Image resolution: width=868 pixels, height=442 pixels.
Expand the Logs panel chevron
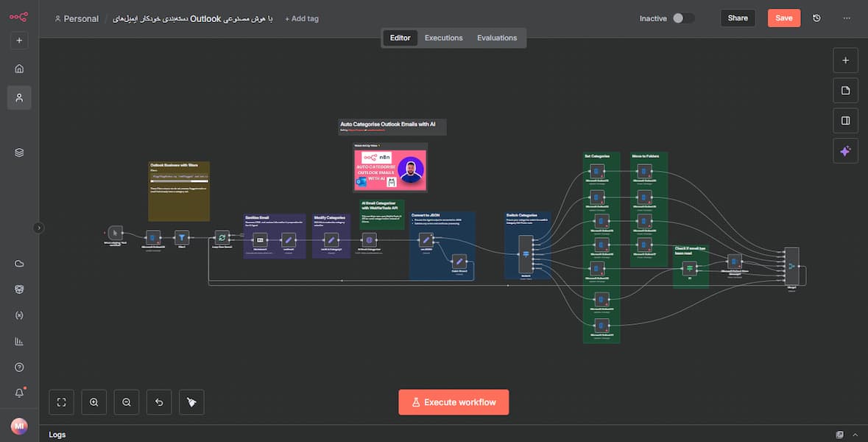point(855,435)
